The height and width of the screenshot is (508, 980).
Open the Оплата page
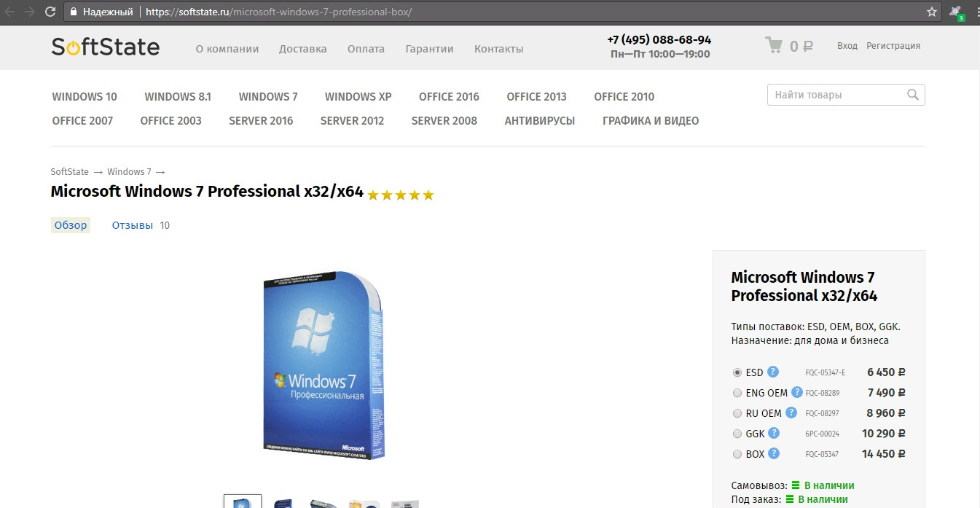366,49
